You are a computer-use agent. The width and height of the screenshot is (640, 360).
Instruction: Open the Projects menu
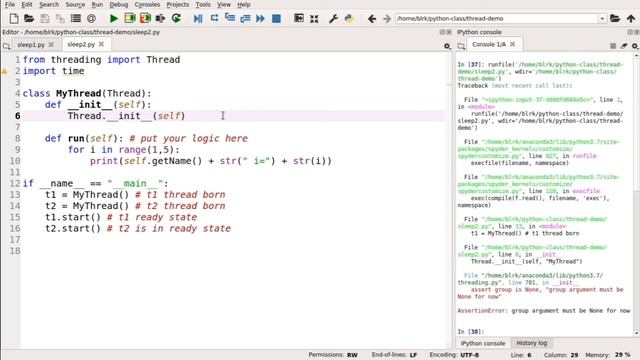point(178,4)
